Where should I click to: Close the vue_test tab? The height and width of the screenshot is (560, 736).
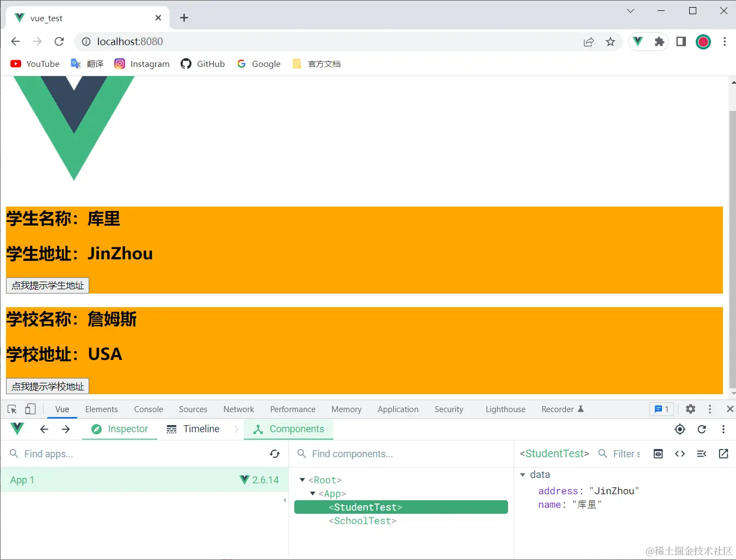158,18
